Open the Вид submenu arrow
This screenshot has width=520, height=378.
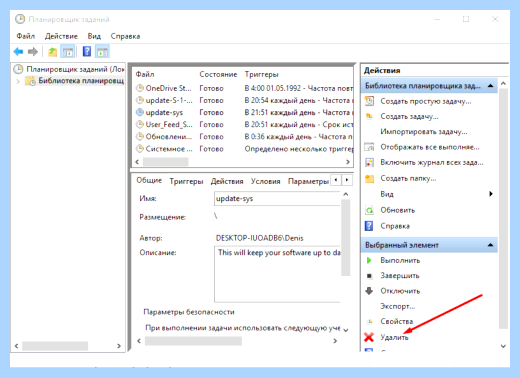[x=491, y=194]
